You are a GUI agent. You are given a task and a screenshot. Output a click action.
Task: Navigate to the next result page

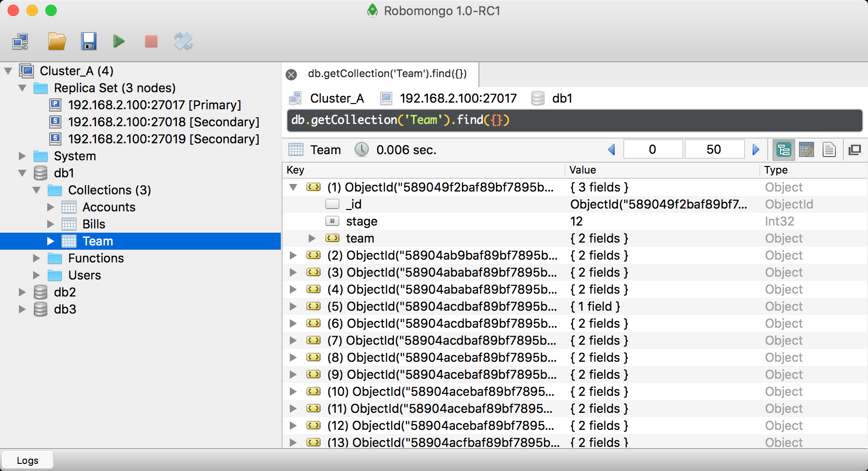(x=755, y=149)
